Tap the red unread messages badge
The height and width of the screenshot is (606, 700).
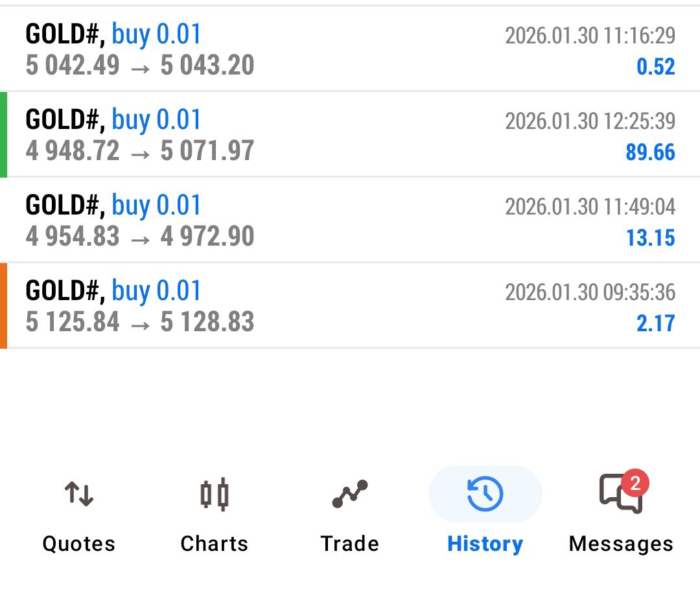(635, 483)
